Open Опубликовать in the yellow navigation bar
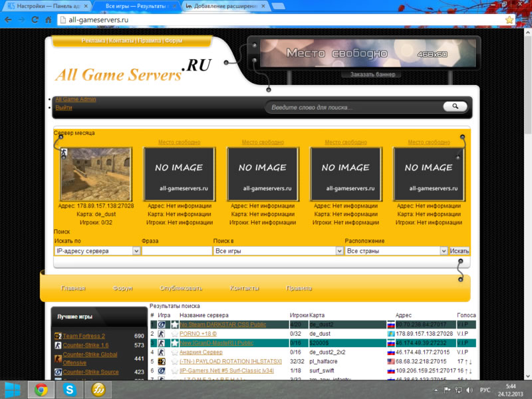 181,288
